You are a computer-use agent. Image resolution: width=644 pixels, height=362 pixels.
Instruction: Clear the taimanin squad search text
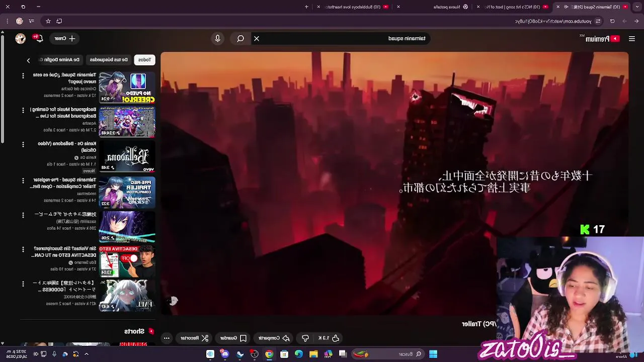(x=257, y=38)
